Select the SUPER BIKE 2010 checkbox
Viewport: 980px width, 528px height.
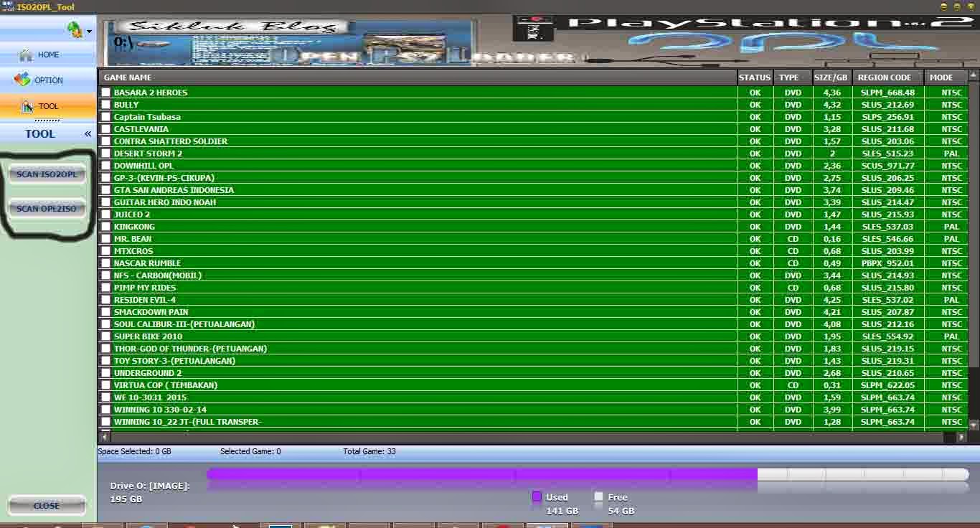106,336
